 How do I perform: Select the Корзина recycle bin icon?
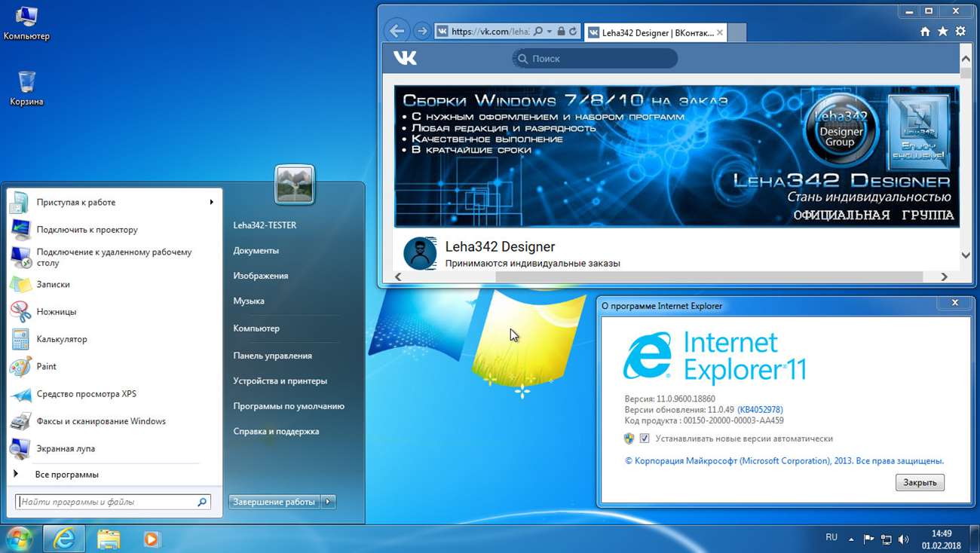tap(26, 88)
